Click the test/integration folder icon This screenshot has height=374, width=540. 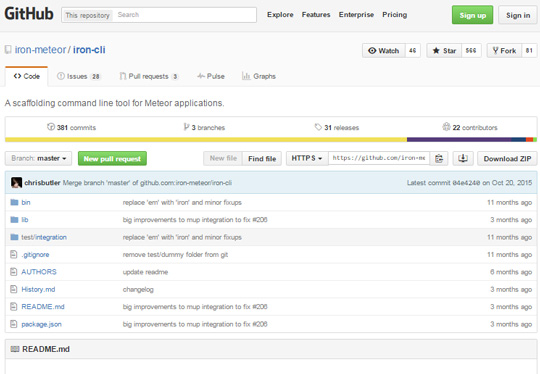(14, 237)
